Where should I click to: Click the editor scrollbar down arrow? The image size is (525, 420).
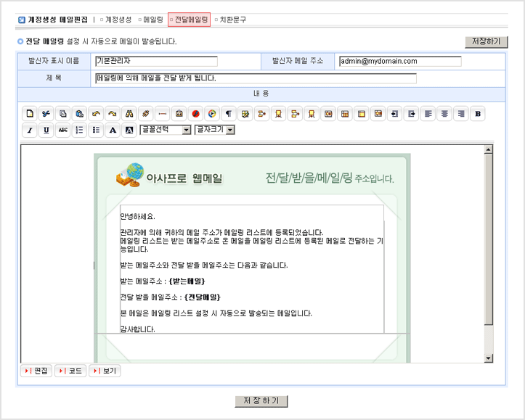click(x=489, y=358)
